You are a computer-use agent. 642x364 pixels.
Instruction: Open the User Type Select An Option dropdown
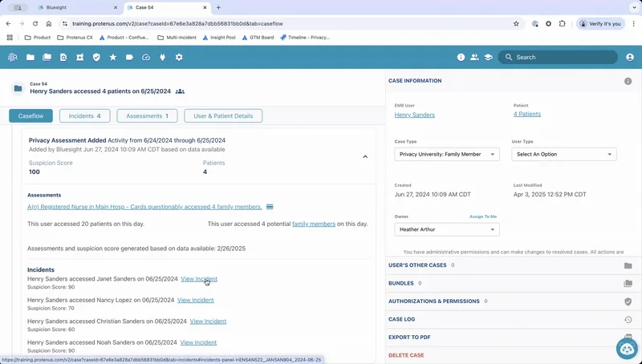pos(563,154)
